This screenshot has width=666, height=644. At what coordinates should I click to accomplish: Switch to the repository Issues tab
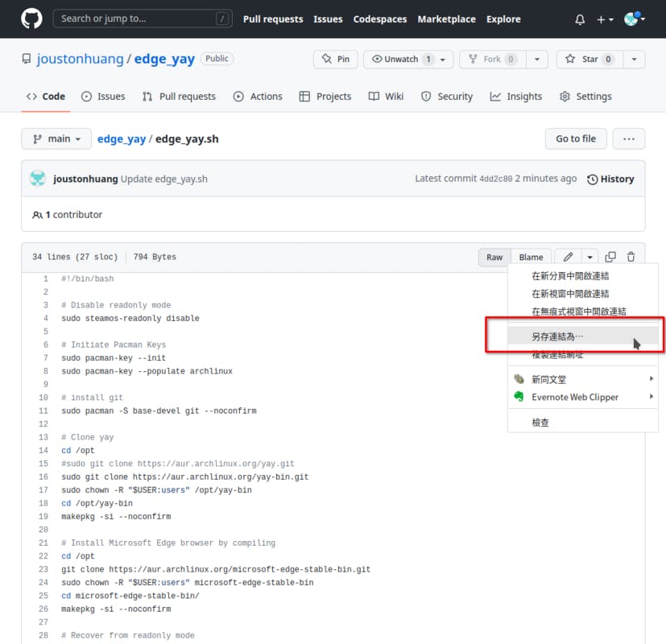[x=103, y=97]
